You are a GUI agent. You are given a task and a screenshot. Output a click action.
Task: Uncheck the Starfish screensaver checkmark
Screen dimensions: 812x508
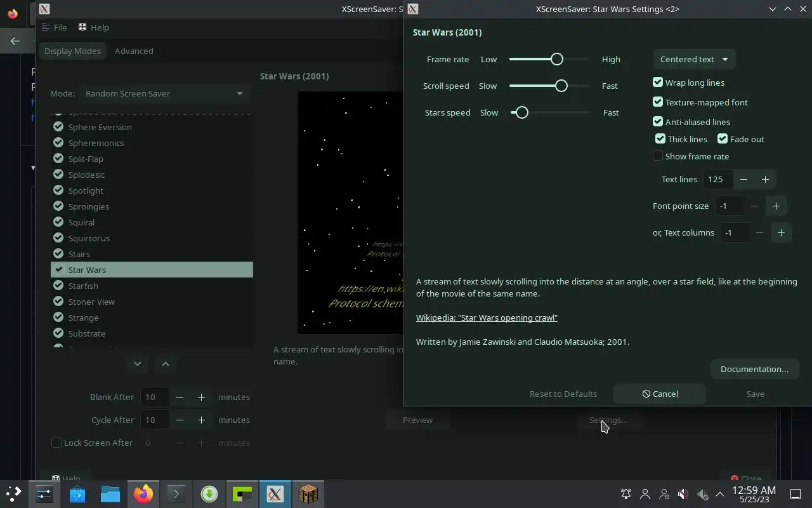(x=58, y=285)
